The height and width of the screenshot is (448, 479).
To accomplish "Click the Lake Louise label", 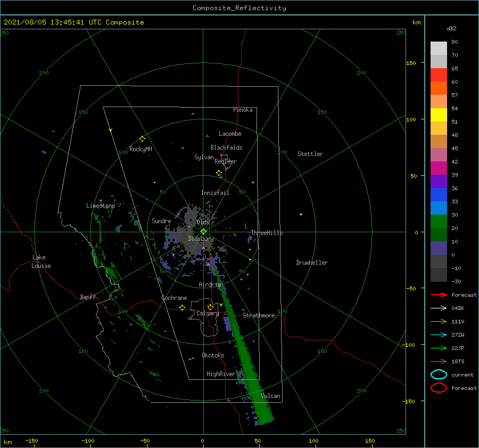I will pyautogui.click(x=41, y=262).
